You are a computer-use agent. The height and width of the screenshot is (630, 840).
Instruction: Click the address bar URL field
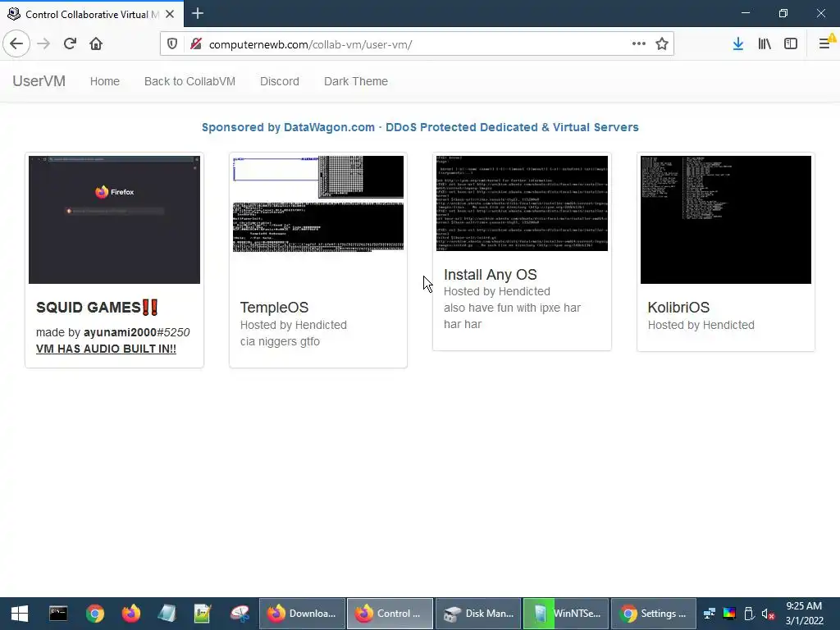[417, 44]
